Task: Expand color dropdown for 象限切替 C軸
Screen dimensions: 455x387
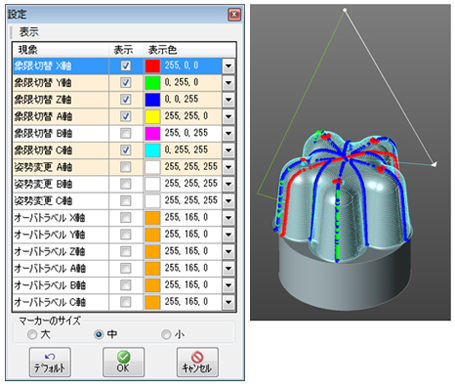Action: click(x=228, y=150)
